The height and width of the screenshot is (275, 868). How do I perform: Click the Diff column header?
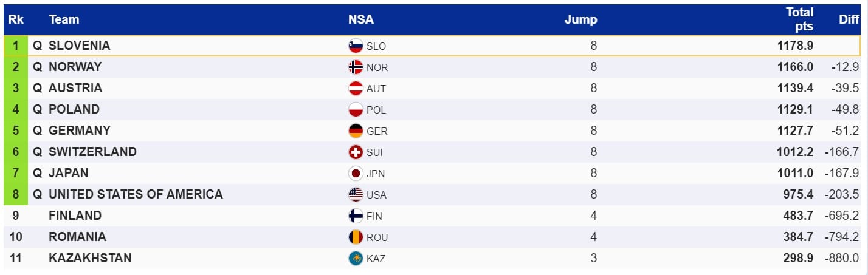click(x=849, y=19)
